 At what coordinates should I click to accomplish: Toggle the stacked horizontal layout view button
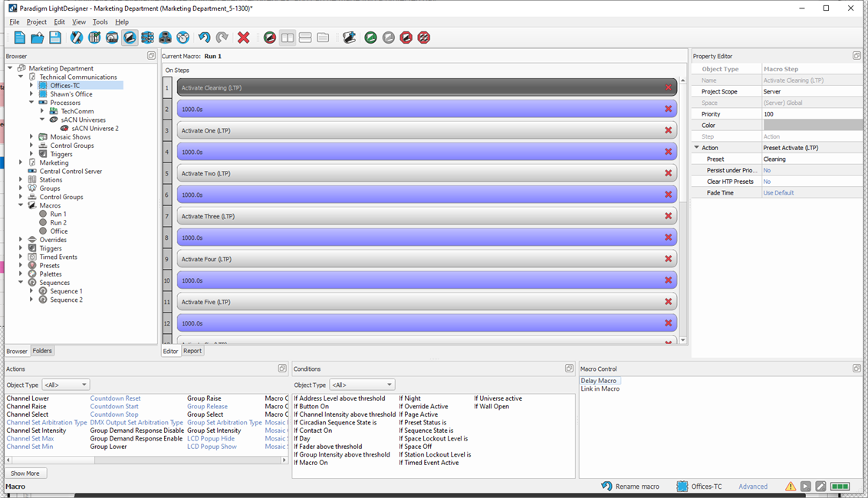[305, 38]
